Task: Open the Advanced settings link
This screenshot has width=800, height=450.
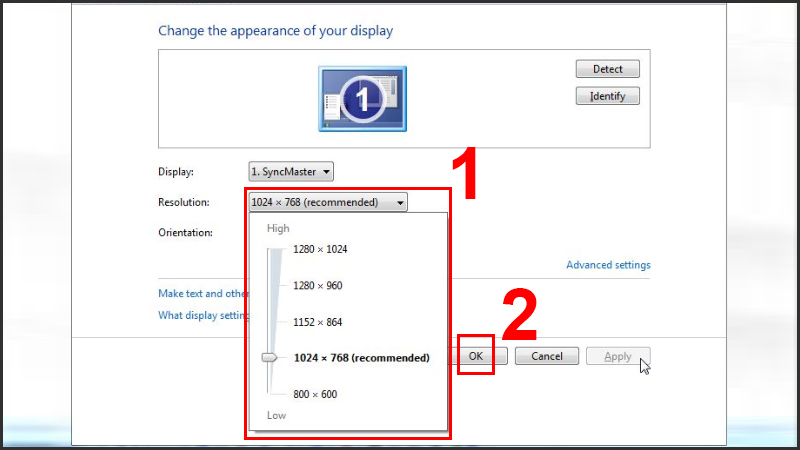Action: coord(608,265)
